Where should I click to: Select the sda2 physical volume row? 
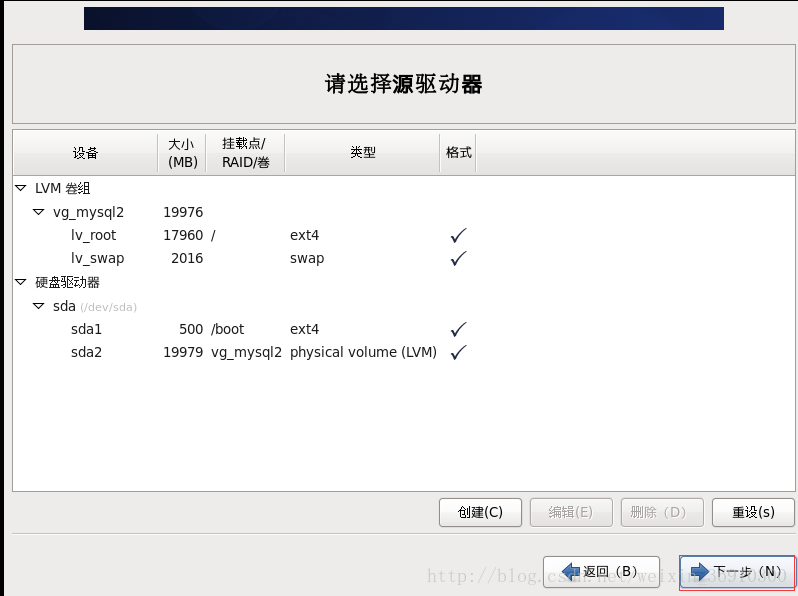coord(86,352)
